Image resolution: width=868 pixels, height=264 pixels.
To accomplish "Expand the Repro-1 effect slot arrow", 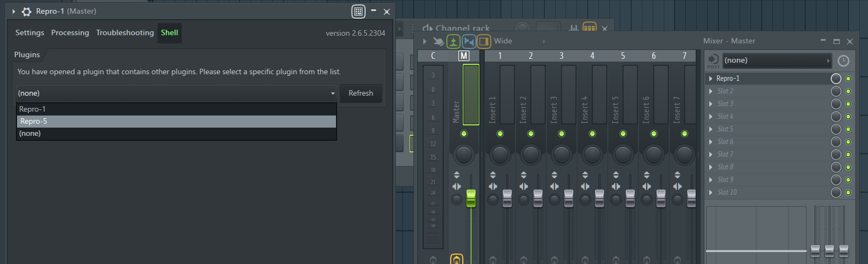I will click(711, 79).
